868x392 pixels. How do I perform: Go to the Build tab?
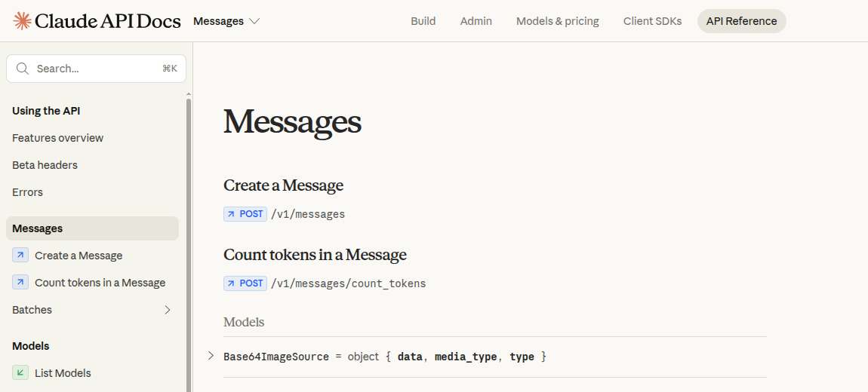pyautogui.click(x=423, y=21)
